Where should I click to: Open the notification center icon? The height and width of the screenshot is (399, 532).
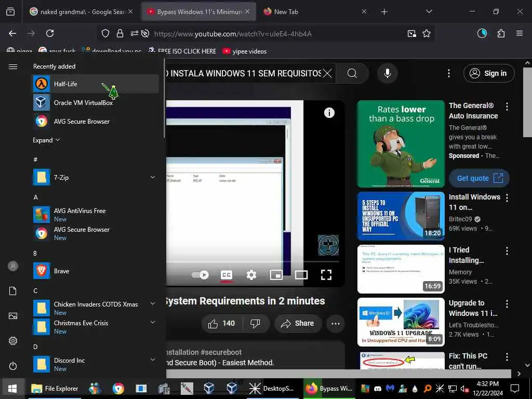tap(515, 389)
